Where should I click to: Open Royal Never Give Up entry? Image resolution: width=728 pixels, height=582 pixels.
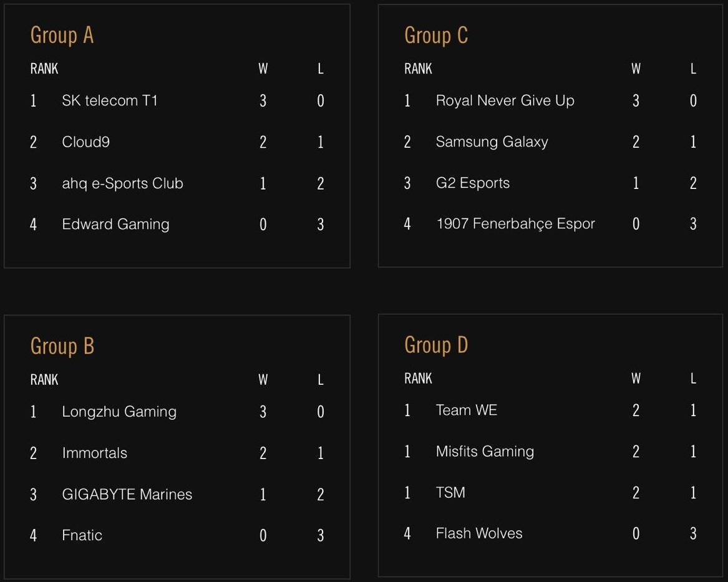click(505, 100)
